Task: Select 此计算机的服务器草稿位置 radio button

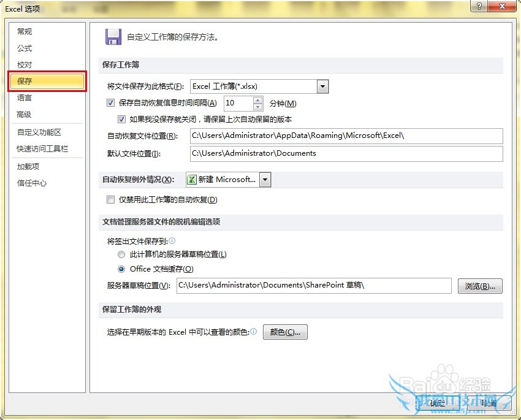Action: click(x=121, y=254)
